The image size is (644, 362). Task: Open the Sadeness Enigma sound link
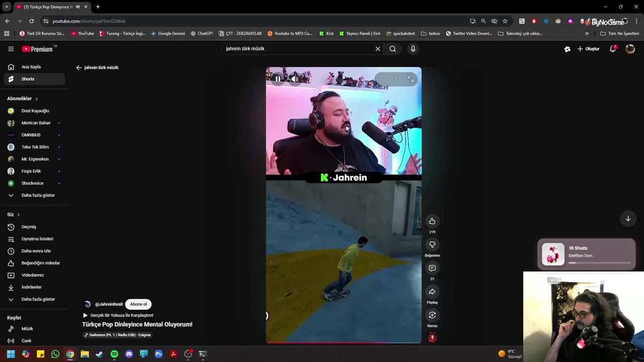(x=117, y=335)
